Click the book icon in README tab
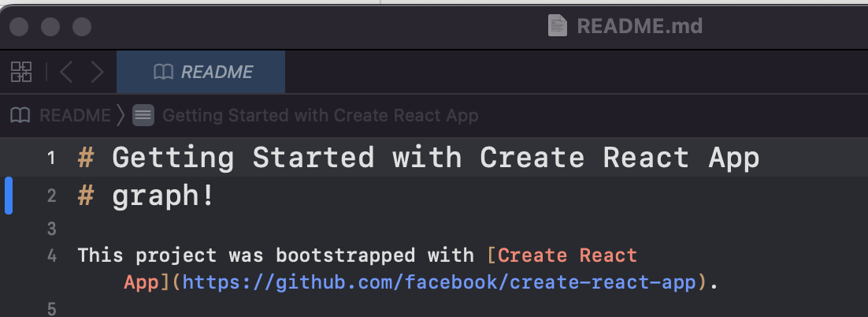This screenshot has height=317, width=868. [x=163, y=72]
